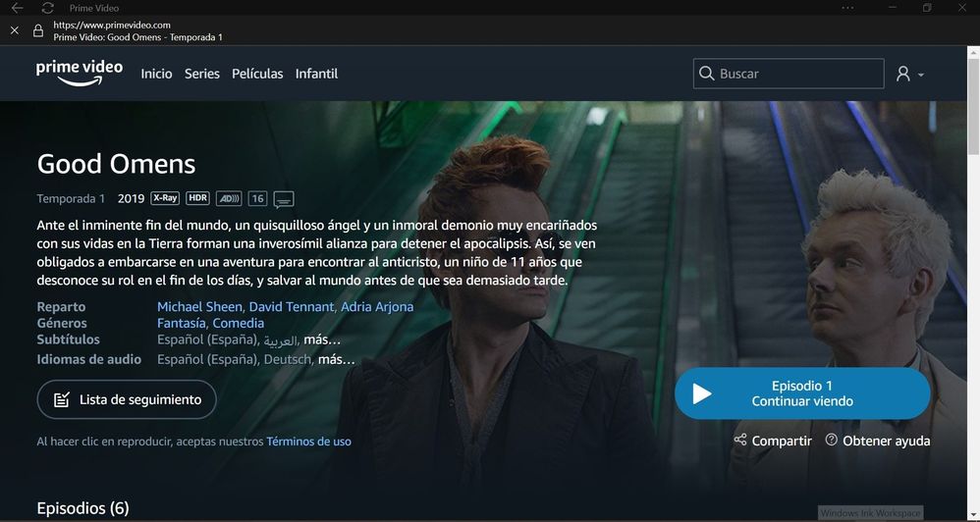
Task: Add to Lista de seguimiento
Action: (x=127, y=399)
